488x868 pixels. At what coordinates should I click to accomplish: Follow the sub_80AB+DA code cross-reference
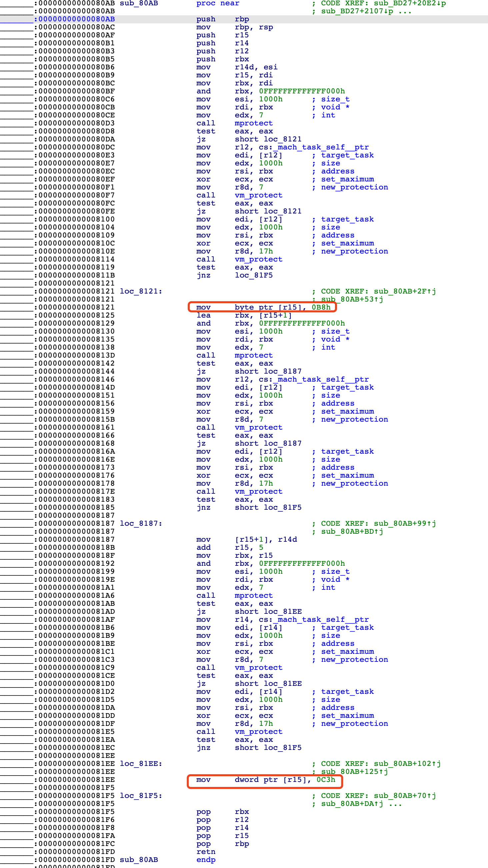coord(352,804)
